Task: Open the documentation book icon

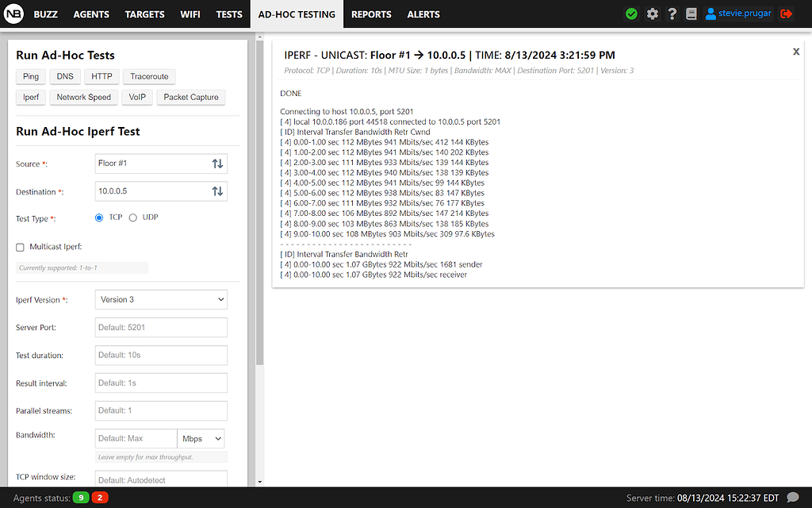Action: point(691,13)
